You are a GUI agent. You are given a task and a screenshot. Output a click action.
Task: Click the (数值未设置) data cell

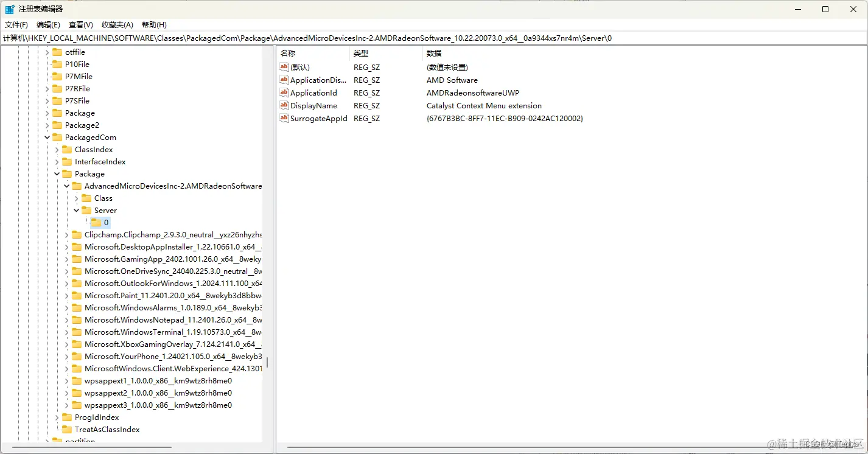click(x=447, y=67)
